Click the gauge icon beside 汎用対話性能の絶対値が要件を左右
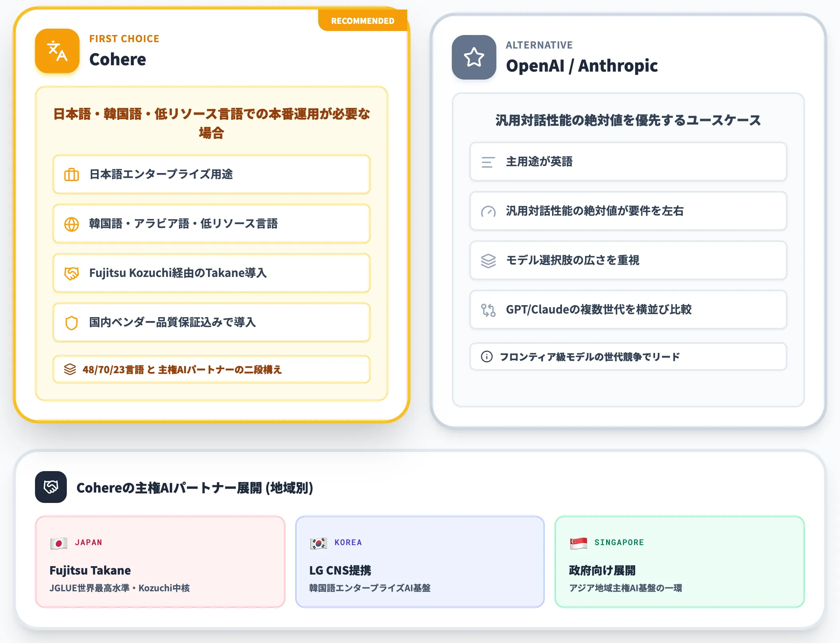 tap(488, 211)
